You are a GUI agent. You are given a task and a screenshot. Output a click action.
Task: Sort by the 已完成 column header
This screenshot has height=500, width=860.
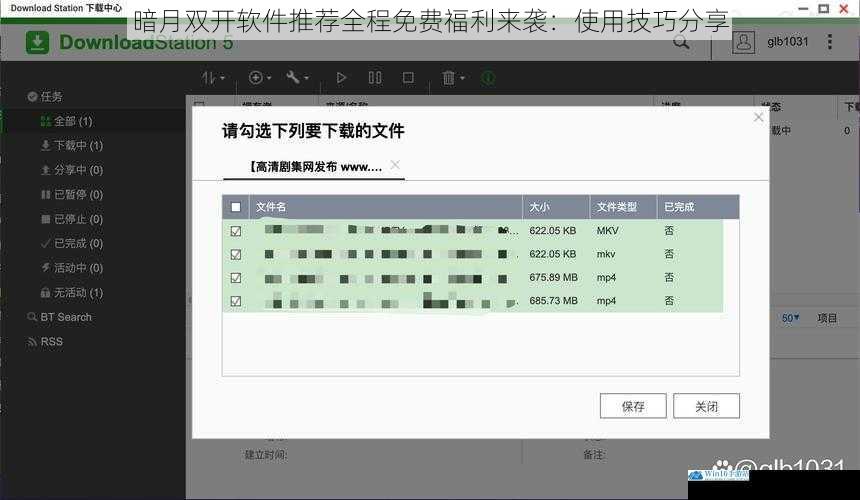pyautogui.click(x=698, y=207)
